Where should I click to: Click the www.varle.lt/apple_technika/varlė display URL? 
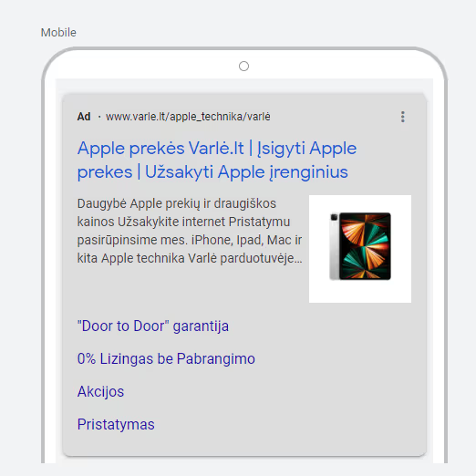(188, 117)
